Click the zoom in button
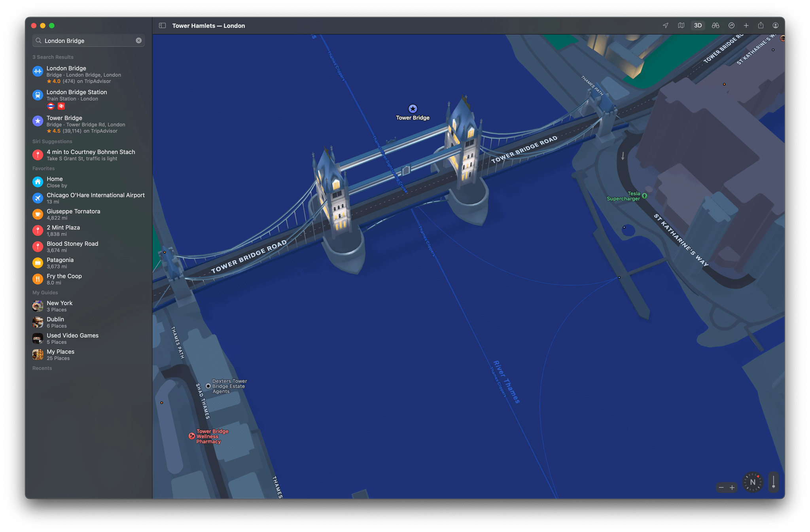Image resolution: width=810 pixels, height=532 pixels. [731, 488]
